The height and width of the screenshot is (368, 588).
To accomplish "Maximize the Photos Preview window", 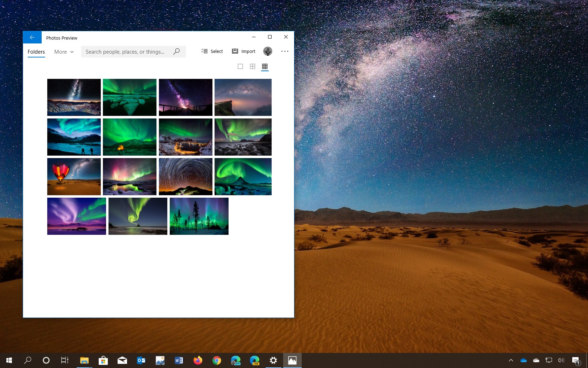I will tap(270, 37).
